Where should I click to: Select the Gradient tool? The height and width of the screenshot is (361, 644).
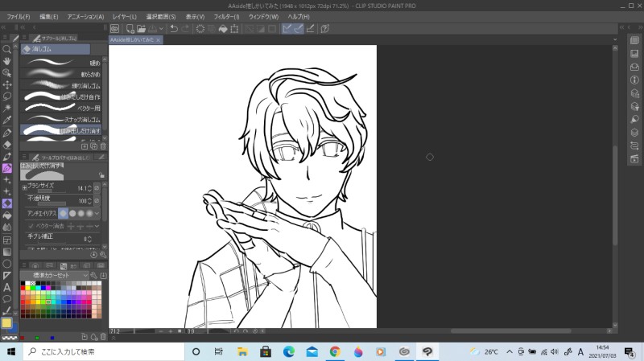pyautogui.click(x=7, y=252)
